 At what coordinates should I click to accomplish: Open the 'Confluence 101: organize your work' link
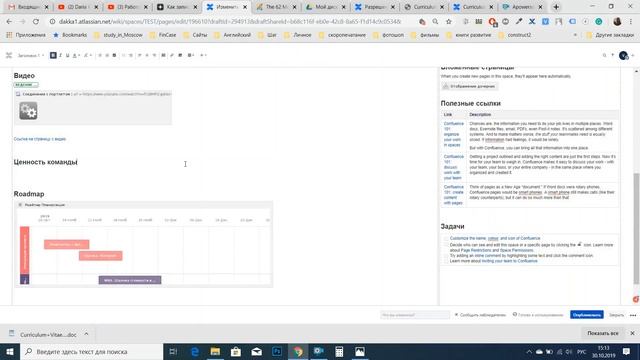coord(453,134)
